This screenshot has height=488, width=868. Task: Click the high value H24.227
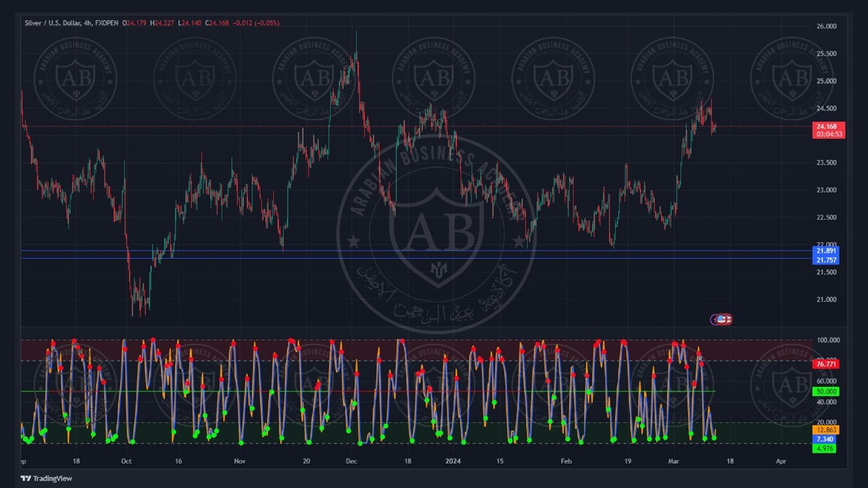tap(163, 23)
